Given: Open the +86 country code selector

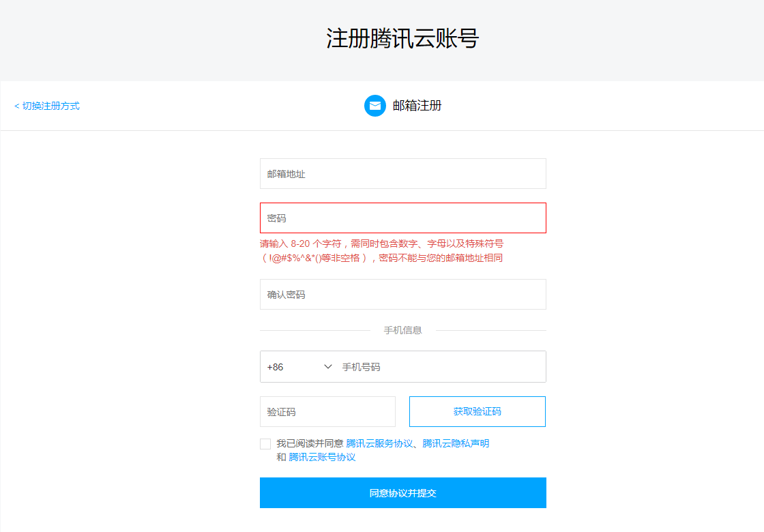Looking at the screenshot, I should coord(290,367).
